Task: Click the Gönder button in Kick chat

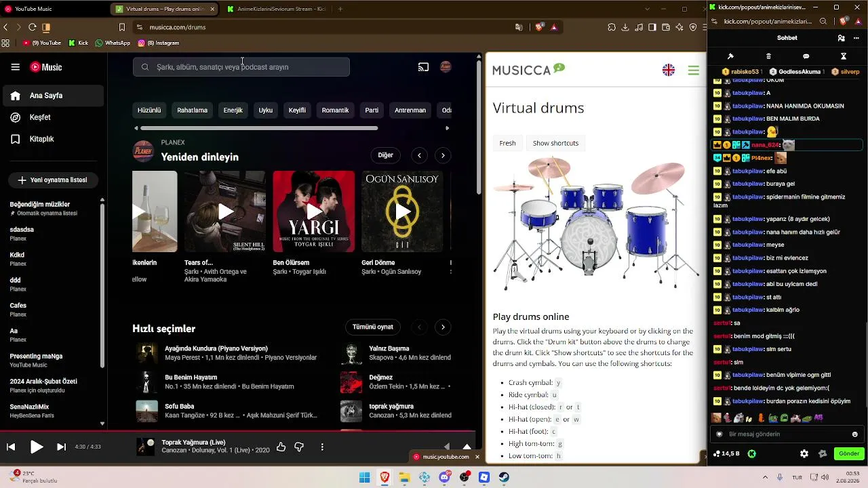Action: click(x=849, y=454)
